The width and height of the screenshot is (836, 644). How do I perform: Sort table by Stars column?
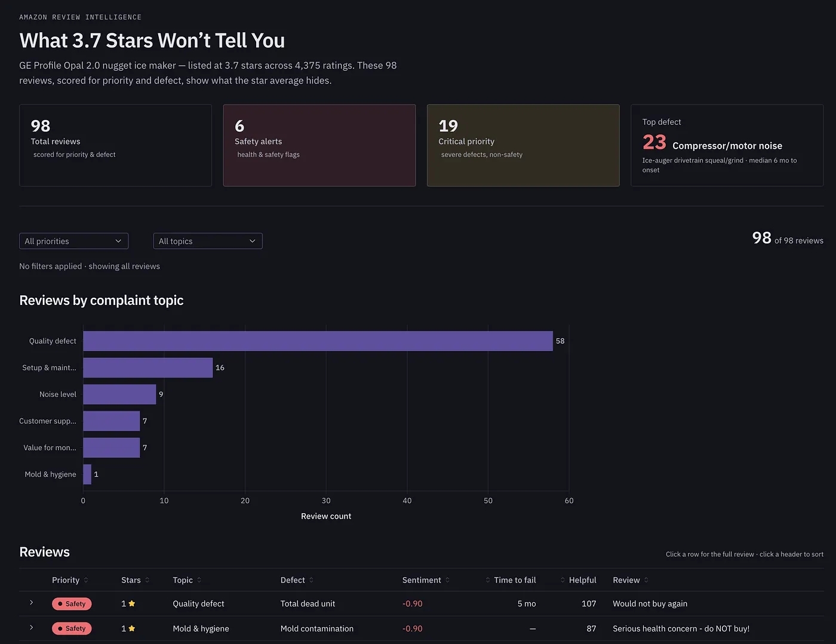coord(135,580)
